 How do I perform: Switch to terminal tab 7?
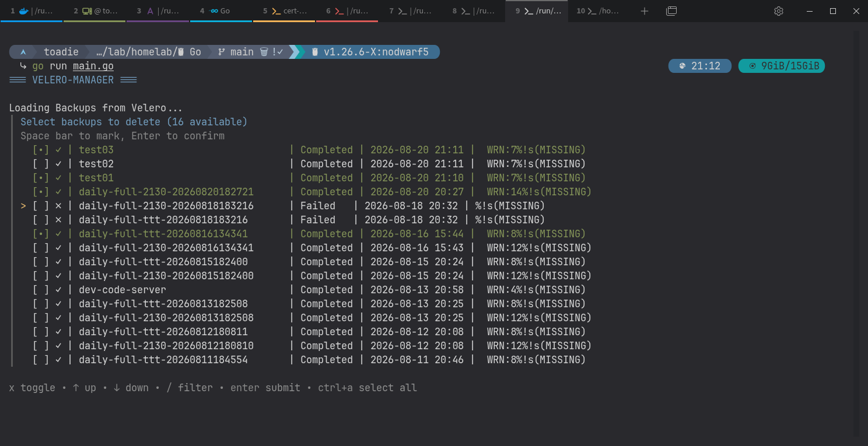(x=410, y=11)
